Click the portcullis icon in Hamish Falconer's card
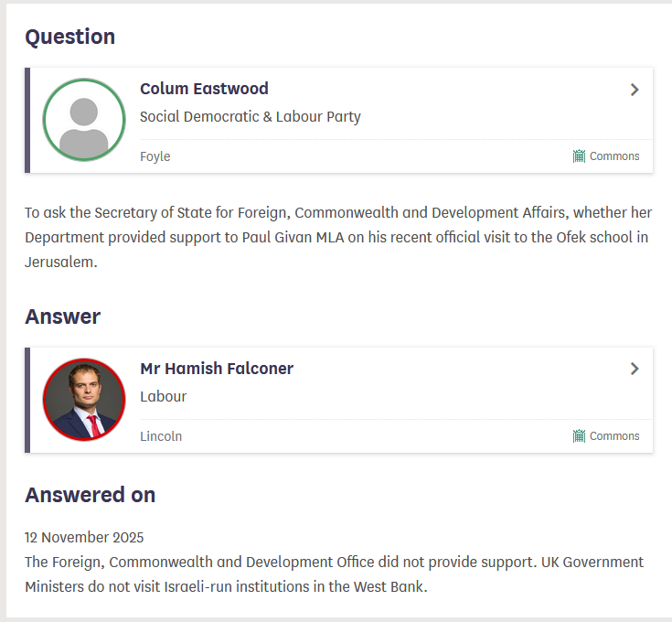The width and height of the screenshot is (672, 622). (579, 436)
